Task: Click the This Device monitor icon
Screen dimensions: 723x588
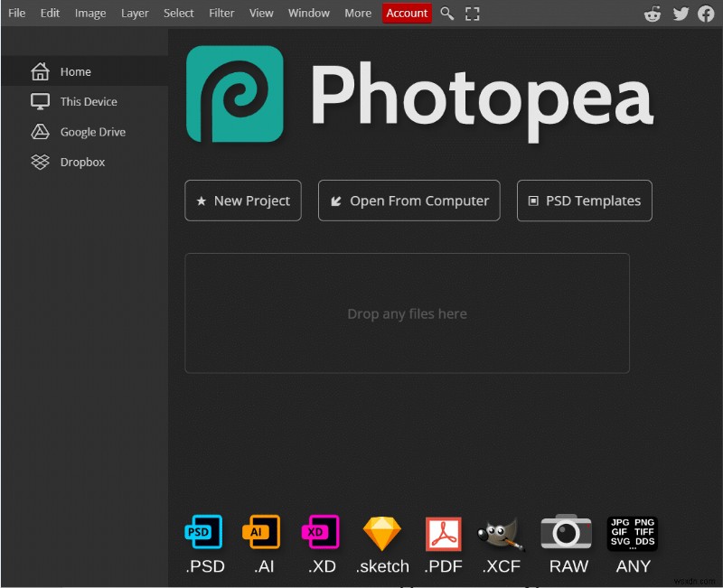Action: [x=40, y=101]
